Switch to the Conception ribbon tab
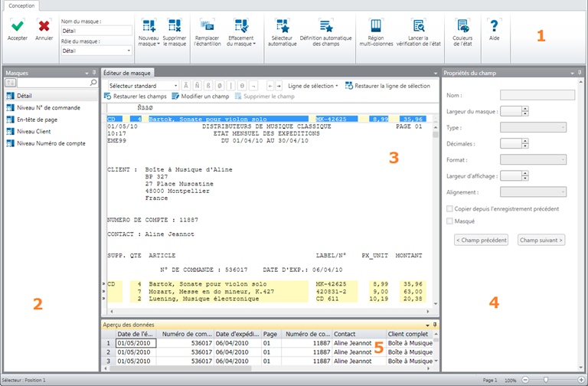 tap(21, 5)
